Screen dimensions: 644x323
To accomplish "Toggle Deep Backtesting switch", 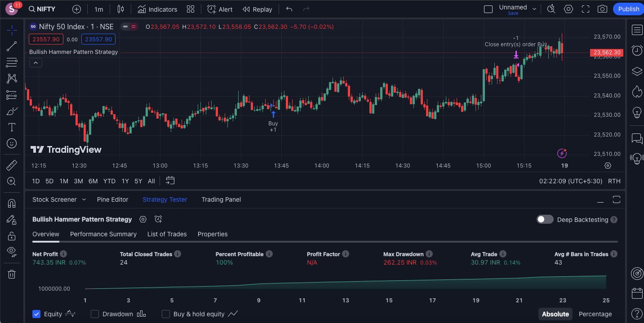I will point(545,219).
